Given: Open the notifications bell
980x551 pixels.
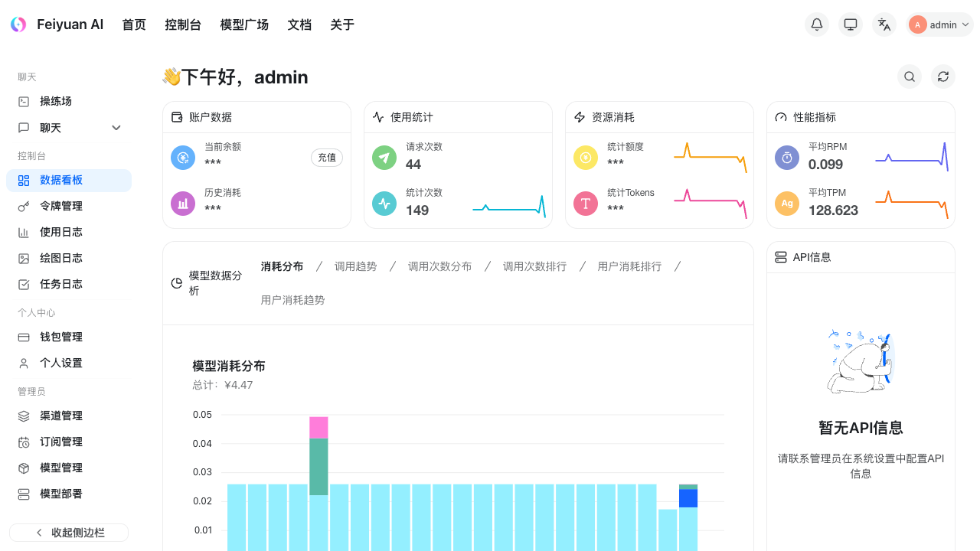Looking at the screenshot, I should [x=817, y=24].
